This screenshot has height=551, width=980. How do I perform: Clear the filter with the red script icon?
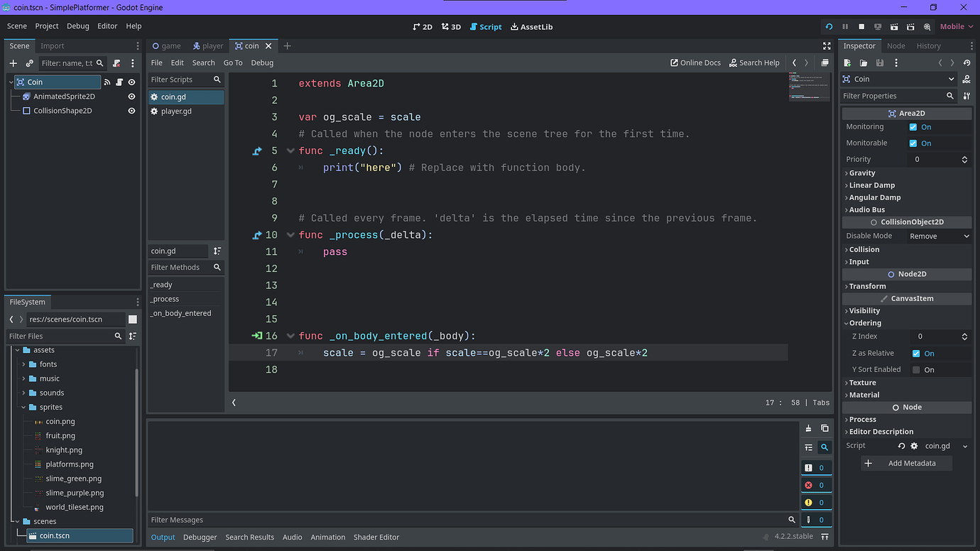pos(116,63)
